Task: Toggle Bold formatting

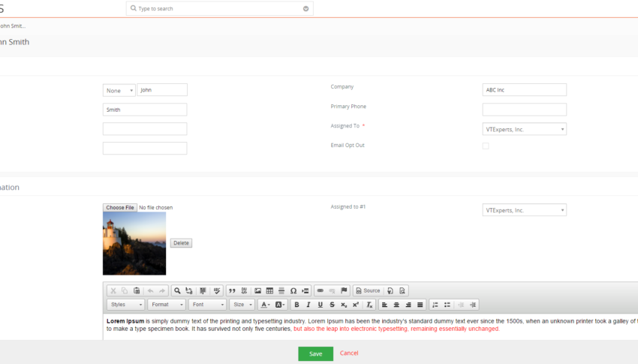Action: click(296, 305)
